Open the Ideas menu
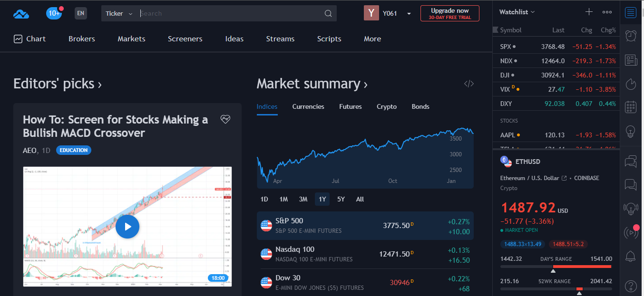 [234, 39]
